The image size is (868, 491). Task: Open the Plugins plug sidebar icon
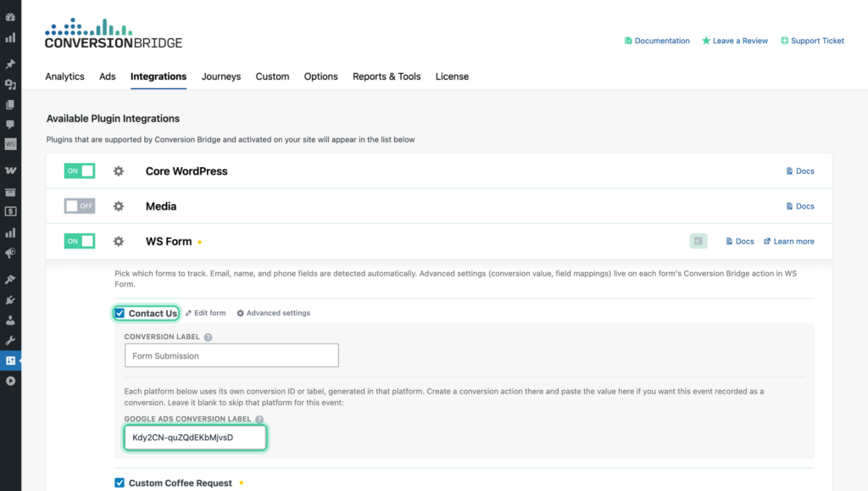coord(10,299)
